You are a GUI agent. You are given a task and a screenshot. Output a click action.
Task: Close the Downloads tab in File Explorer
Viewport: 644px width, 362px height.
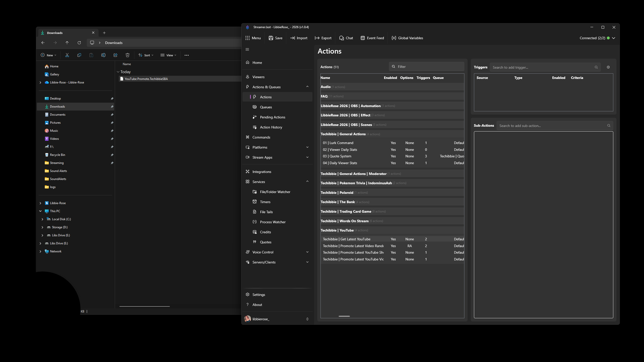tap(93, 33)
